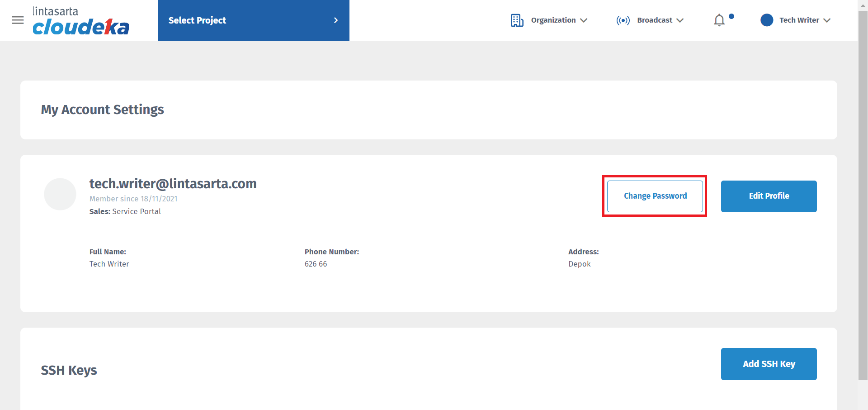Click the blue user avatar in header
Image resolution: width=868 pixels, height=410 pixels.
pos(767,20)
